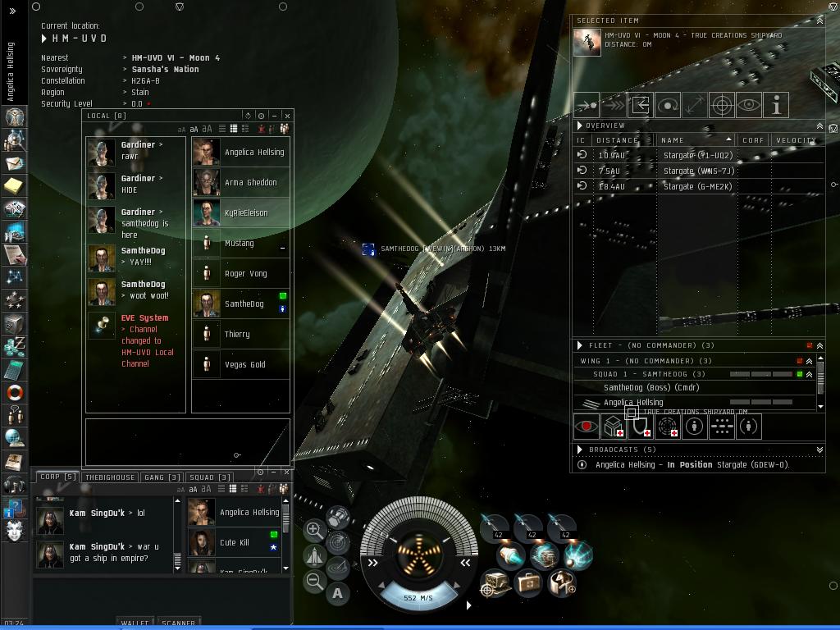Click the Show Info icon
Screen dimensions: 840x630
click(x=776, y=105)
